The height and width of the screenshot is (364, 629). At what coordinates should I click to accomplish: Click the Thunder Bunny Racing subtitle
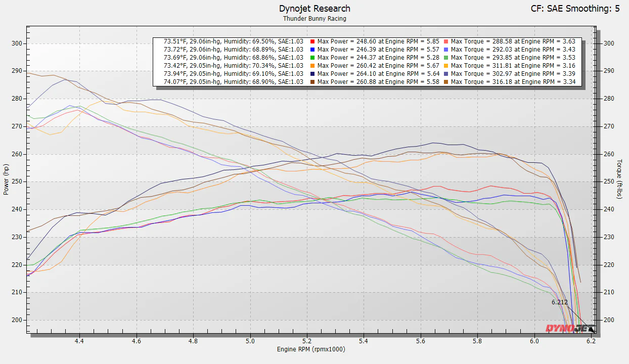click(314, 19)
